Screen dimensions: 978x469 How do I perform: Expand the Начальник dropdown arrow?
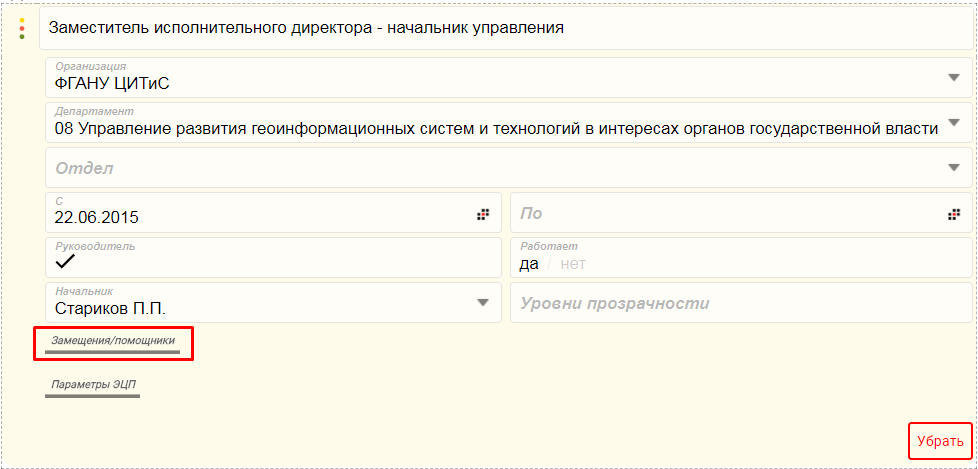point(483,303)
